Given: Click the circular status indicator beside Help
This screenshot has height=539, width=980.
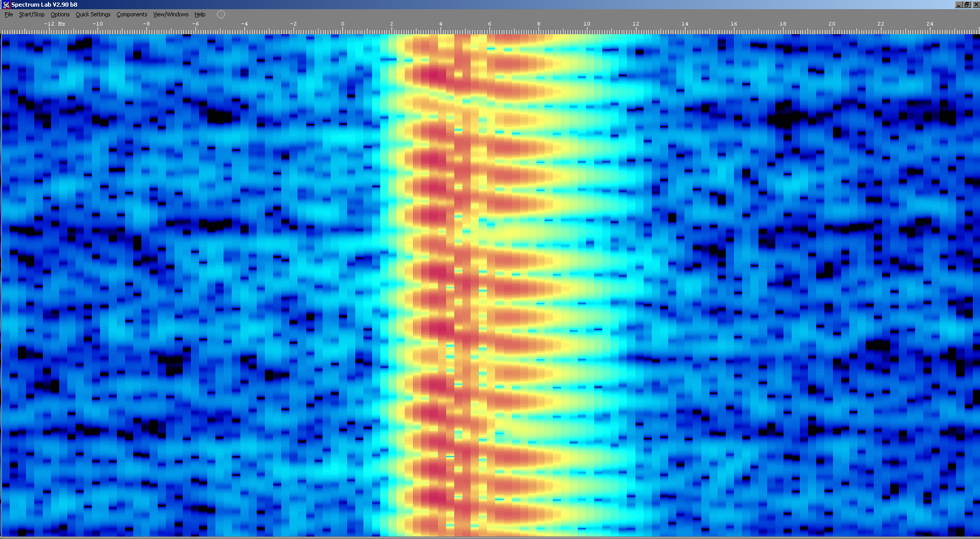Looking at the screenshot, I should click(221, 14).
